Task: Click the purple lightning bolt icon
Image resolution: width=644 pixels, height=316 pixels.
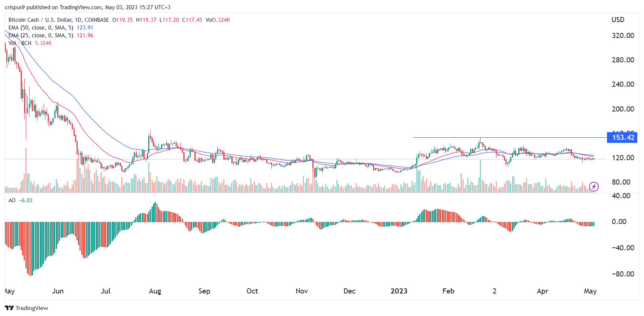Action: tap(594, 187)
